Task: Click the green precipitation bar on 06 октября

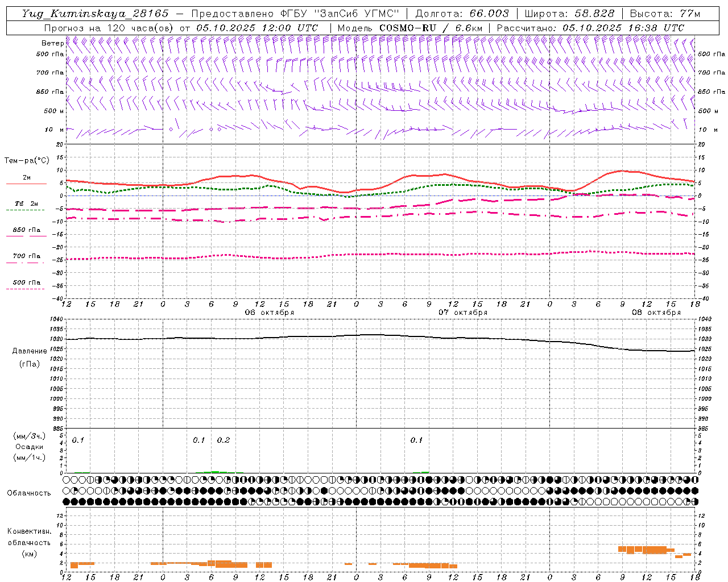Action: point(216,472)
